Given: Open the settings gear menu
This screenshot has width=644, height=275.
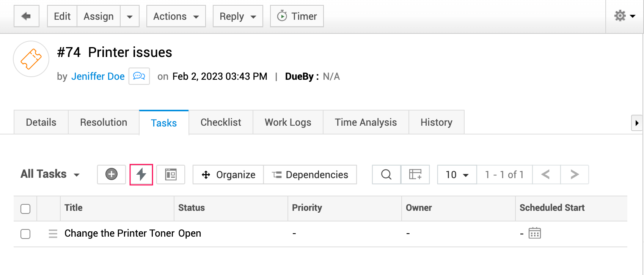Looking at the screenshot, I should coord(625,16).
